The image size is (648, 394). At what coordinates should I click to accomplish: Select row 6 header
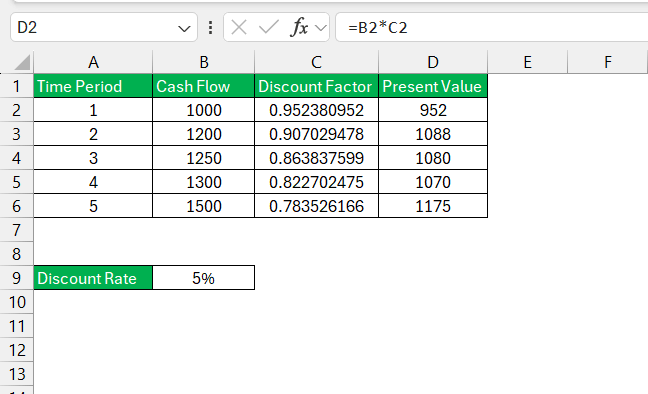point(17,206)
